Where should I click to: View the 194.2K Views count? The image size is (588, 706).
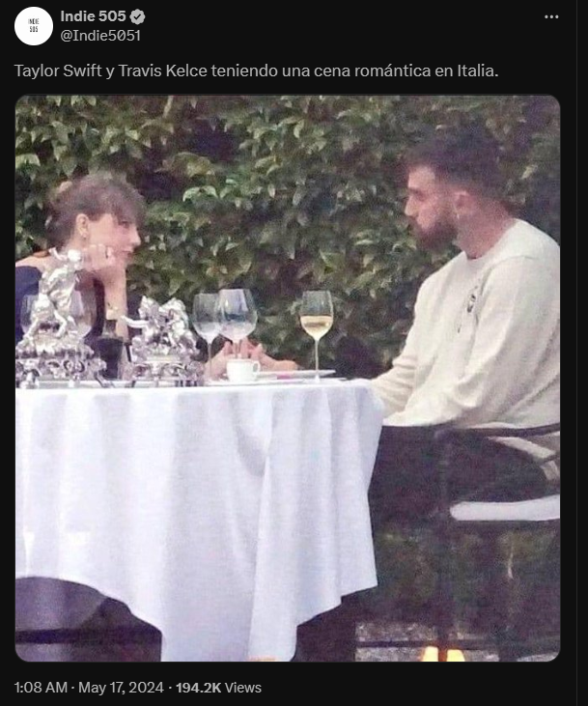point(218,688)
